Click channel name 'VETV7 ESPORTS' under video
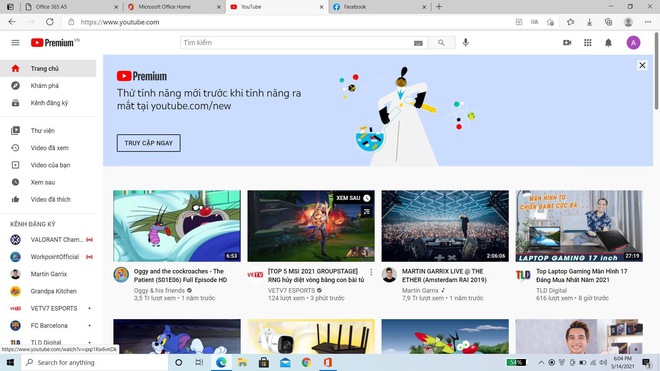 291,291
